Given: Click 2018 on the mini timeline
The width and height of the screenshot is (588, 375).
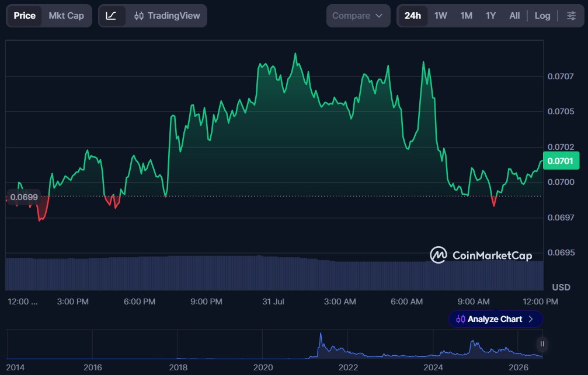Looking at the screenshot, I should 178,367.
